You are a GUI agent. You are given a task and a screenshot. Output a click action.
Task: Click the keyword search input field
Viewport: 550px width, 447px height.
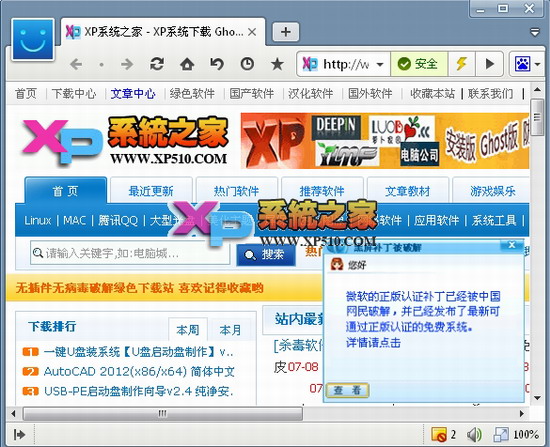(130, 253)
